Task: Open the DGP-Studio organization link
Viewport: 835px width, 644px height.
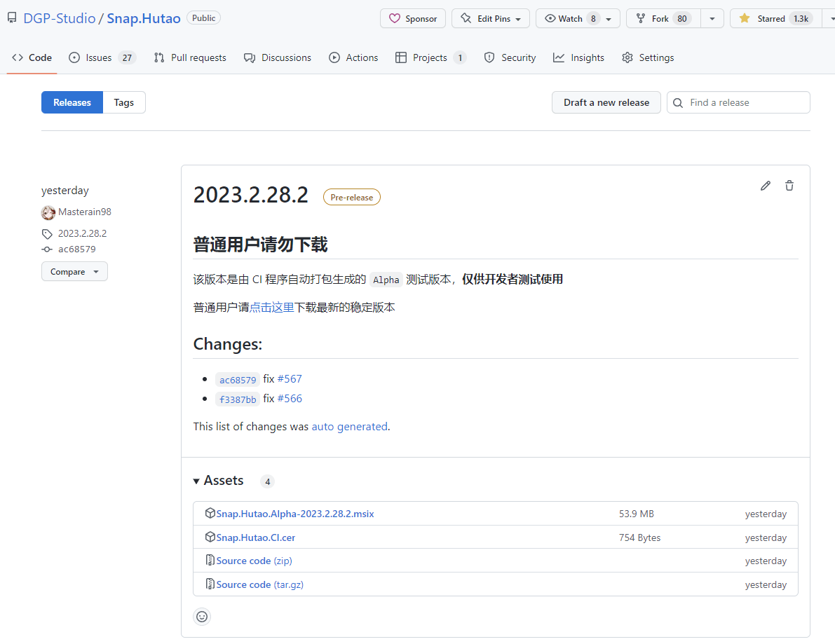Action: pos(60,18)
